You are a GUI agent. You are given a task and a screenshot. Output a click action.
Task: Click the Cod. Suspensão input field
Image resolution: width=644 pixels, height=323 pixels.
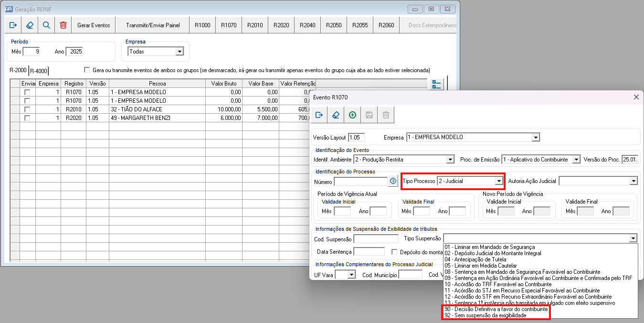click(x=376, y=239)
